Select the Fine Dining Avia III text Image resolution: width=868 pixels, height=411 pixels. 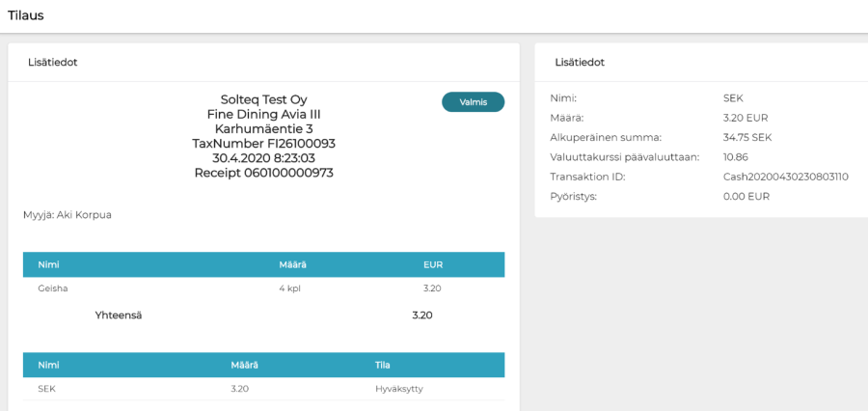tap(263, 114)
